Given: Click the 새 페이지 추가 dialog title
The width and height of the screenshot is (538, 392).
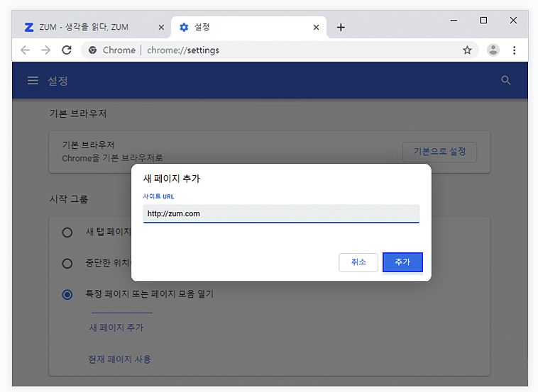Looking at the screenshot, I should pos(171,179).
